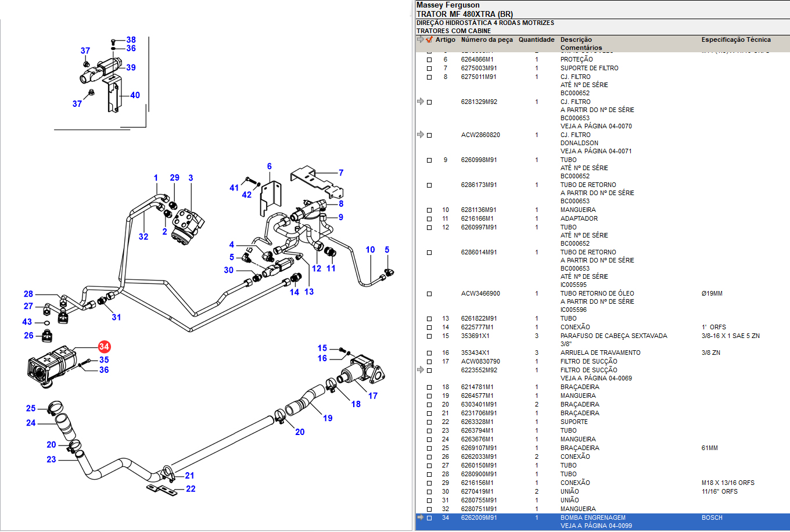Click the arrow icon next to ACW2860820
Image resolution: width=790 pixels, height=532 pixels.
pos(421,135)
